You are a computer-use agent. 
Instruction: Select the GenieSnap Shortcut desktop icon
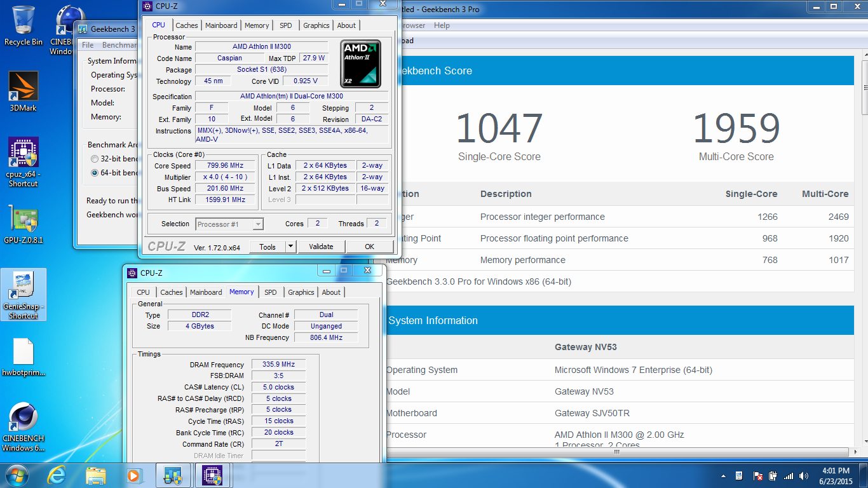click(x=24, y=295)
